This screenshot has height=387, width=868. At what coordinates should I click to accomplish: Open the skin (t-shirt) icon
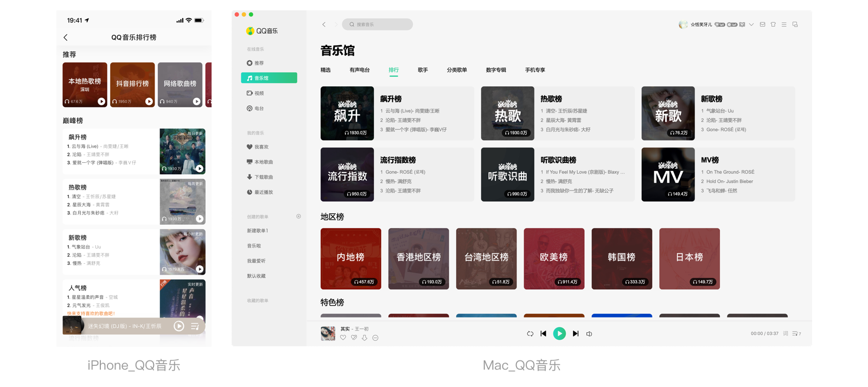pyautogui.click(x=773, y=24)
